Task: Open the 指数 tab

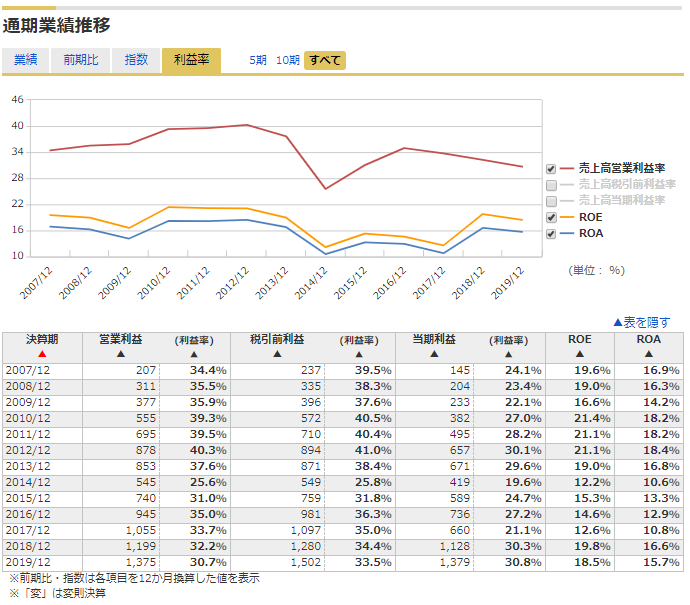Action: click(x=136, y=60)
